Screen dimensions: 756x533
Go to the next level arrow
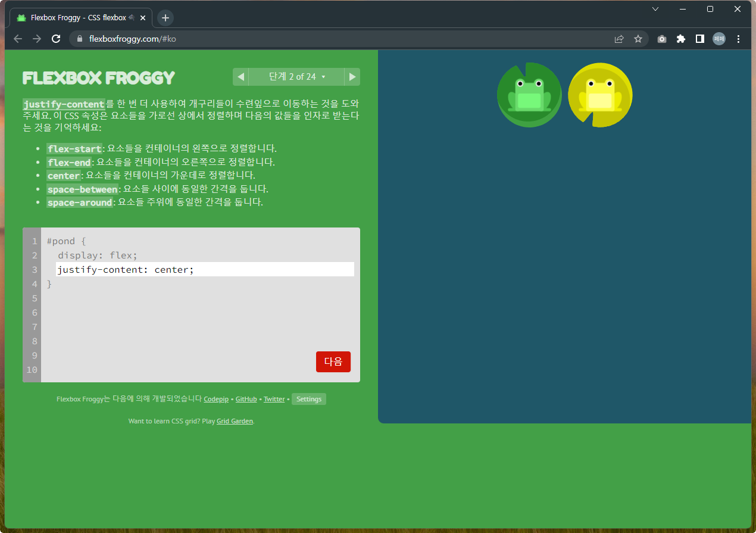[352, 77]
